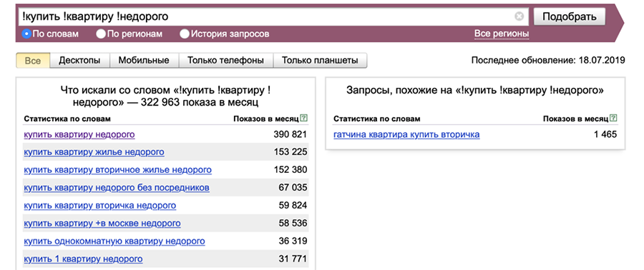Open link 'купить квартиру жилье недорого'
The height and width of the screenshot is (270, 644).
[x=94, y=152]
